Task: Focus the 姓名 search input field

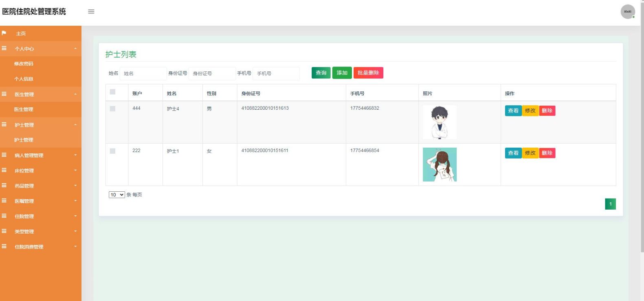Action: pos(143,73)
